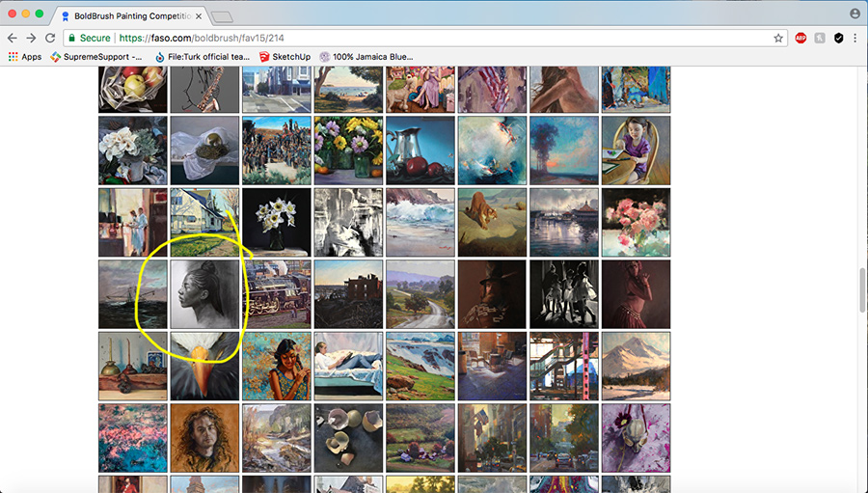Click the grey K extension icon
The width and height of the screenshot is (868, 493).
(x=820, y=38)
